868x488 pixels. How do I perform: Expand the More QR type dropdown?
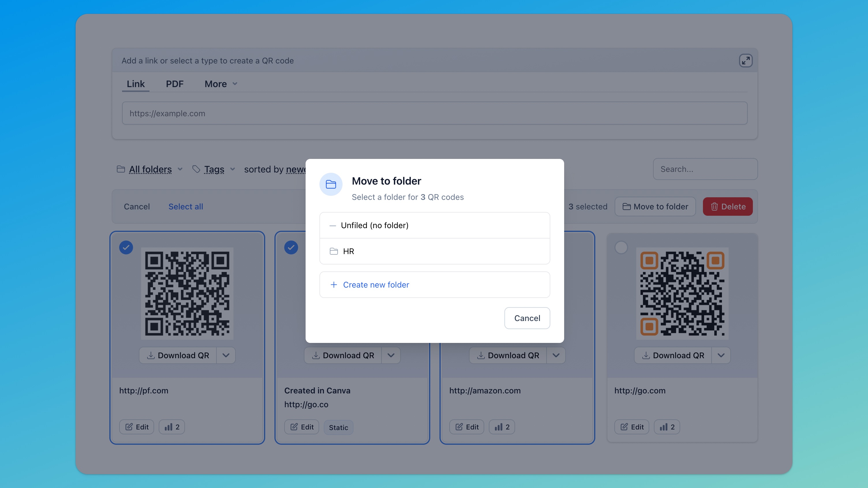click(x=220, y=84)
